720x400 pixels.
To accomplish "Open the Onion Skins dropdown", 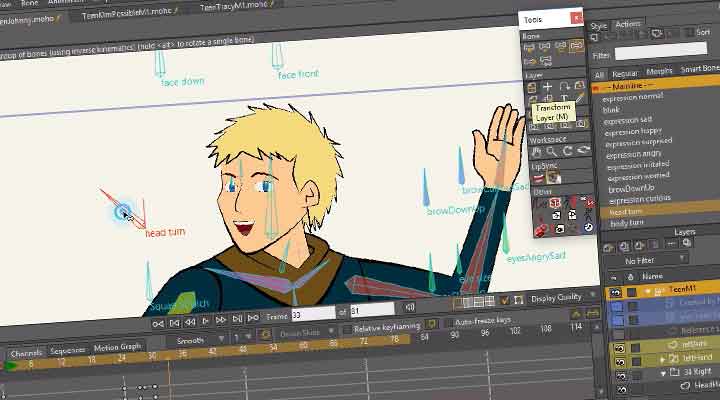I will (x=304, y=332).
